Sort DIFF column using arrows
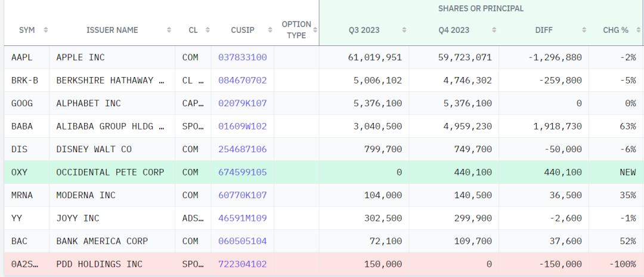 [x=584, y=30]
